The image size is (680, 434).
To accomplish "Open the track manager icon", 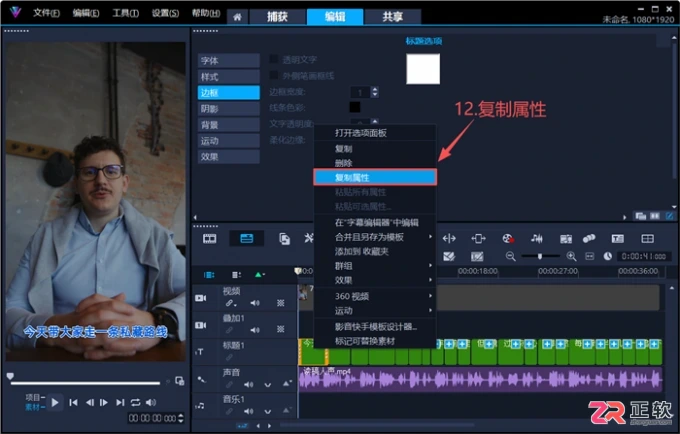I will pos(236,275).
